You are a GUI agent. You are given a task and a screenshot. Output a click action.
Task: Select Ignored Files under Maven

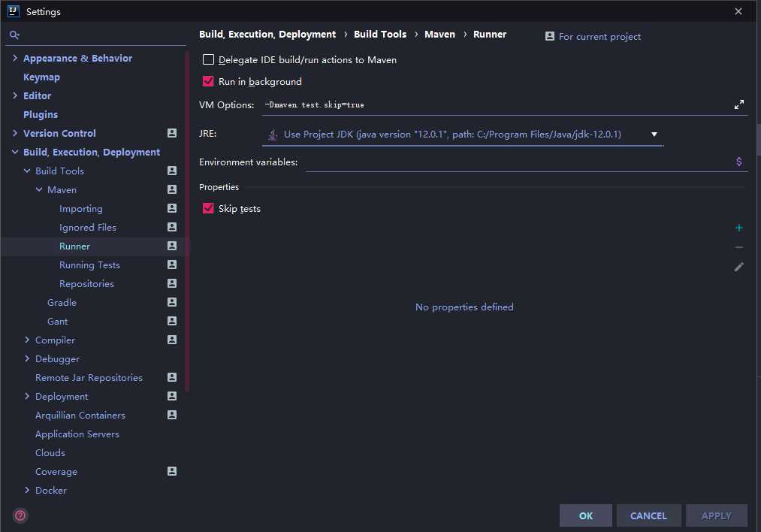(x=88, y=227)
